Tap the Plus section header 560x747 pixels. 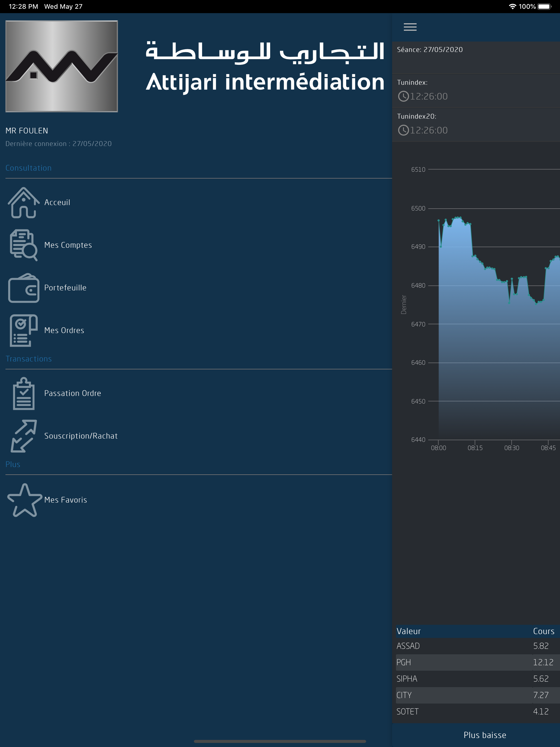(x=13, y=465)
